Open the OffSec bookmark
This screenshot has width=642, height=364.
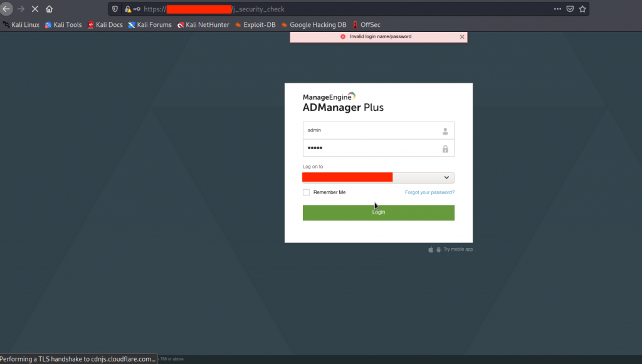point(366,24)
